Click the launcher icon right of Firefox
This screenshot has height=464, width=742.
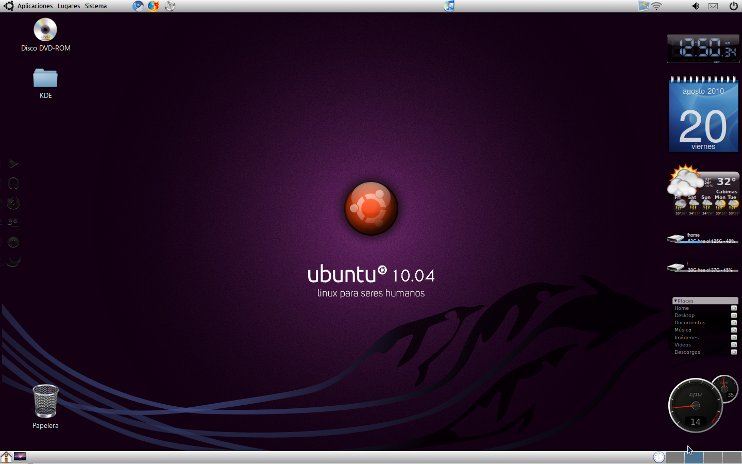pyautogui.click(x=169, y=6)
